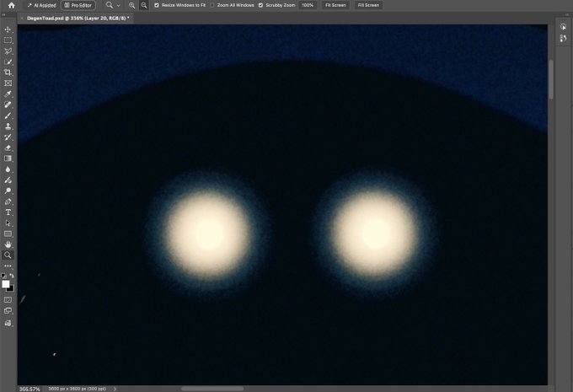573x392 pixels.
Task: Select the History Brush tool
Action: (x=8, y=137)
